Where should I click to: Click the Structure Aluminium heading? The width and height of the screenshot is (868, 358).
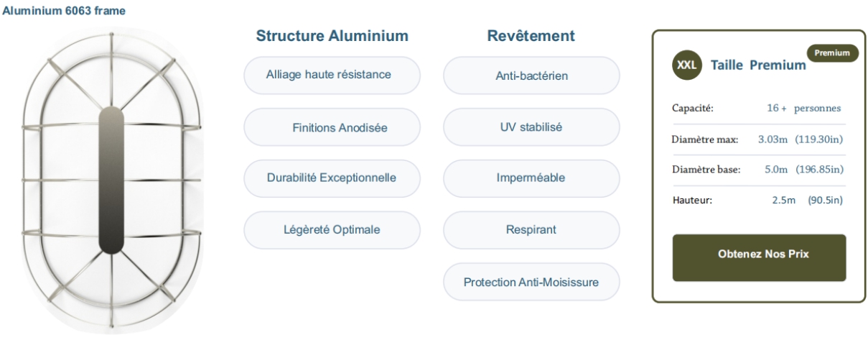[332, 36]
